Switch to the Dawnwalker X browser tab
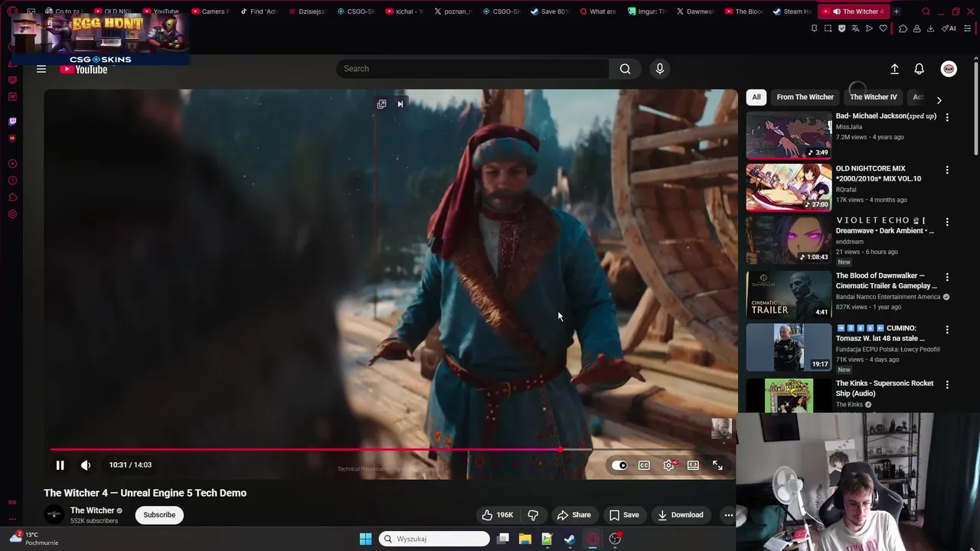 point(695,11)
